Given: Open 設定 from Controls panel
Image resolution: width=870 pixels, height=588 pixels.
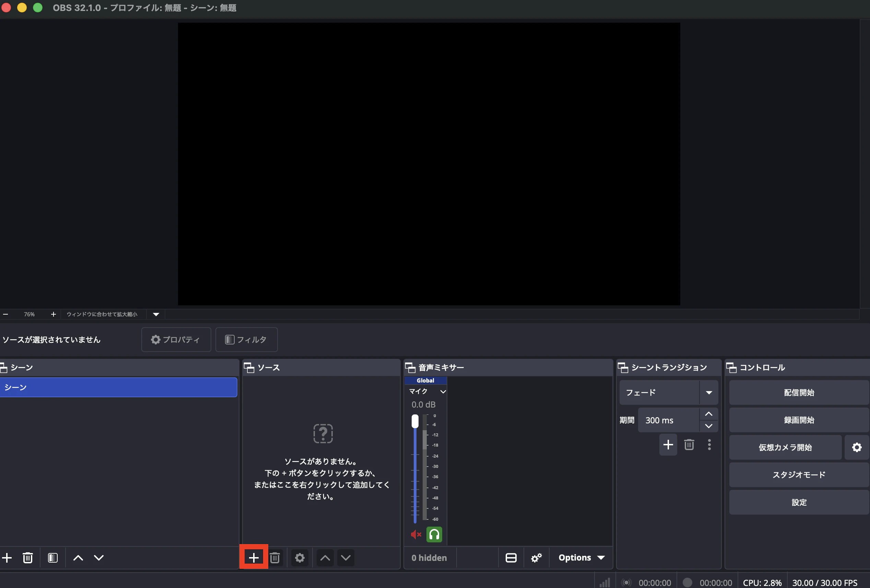Looking at the screenshot, I should (799, 502).
